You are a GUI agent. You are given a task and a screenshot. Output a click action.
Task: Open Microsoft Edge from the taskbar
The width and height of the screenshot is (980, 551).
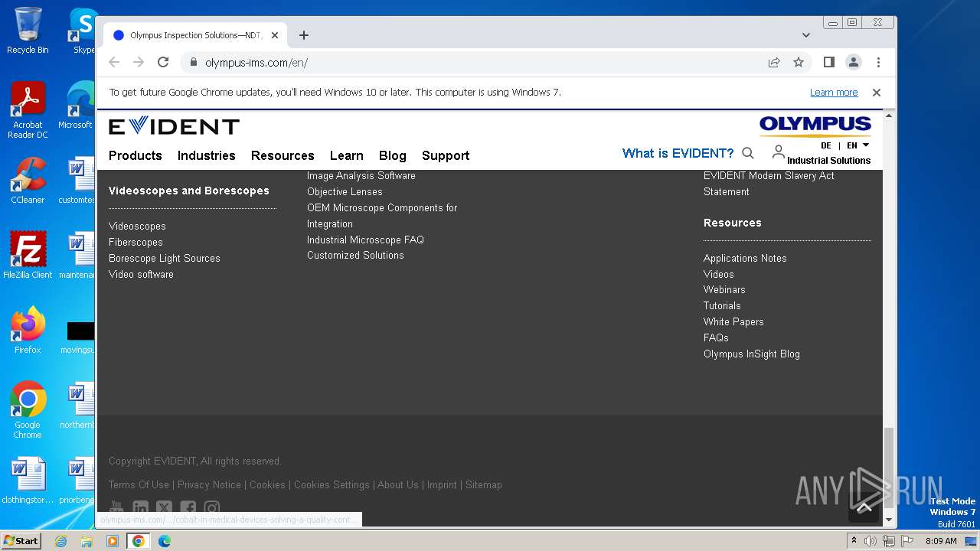click(164, 541)
